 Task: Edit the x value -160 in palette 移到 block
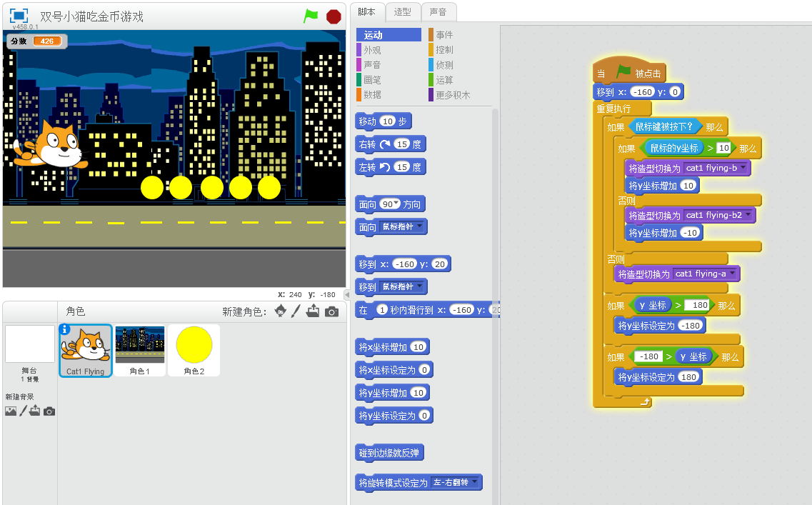(x=405, y=264)
